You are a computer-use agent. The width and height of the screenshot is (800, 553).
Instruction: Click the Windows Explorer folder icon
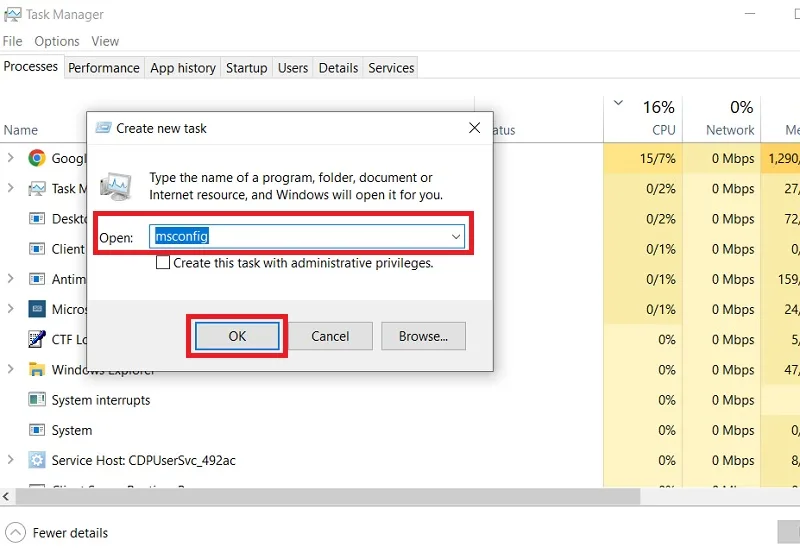[x=37, y=369]
